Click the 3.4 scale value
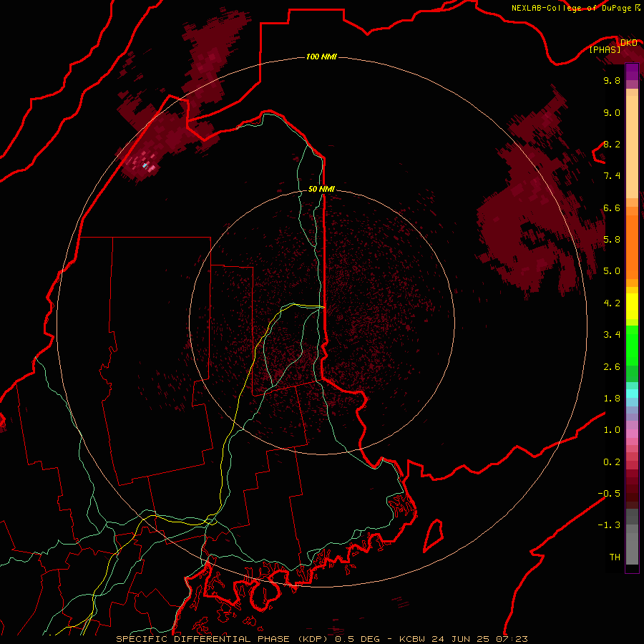The image size is (644, 644). [612, 335]
